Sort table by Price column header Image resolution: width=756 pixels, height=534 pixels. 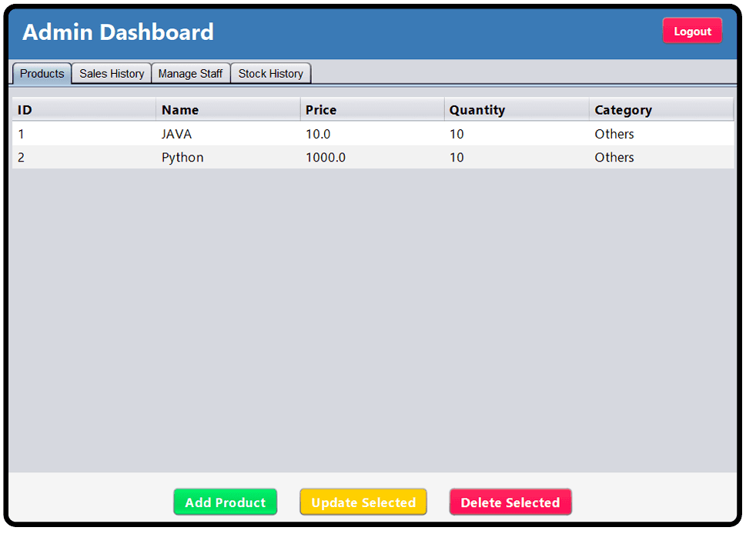coord(371,110)
